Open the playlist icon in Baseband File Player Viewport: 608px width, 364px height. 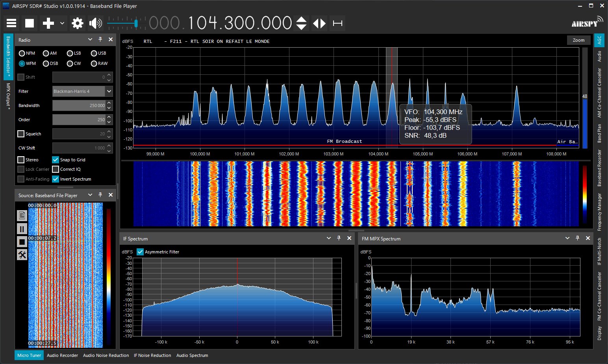tap(22, 215)
